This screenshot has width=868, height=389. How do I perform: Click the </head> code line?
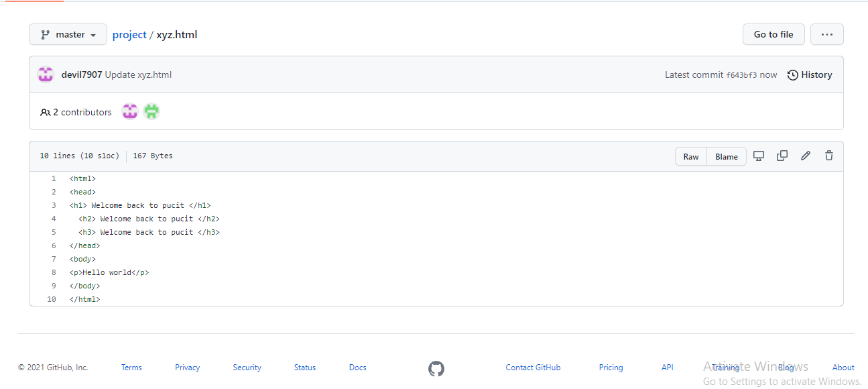coord(84,245)
